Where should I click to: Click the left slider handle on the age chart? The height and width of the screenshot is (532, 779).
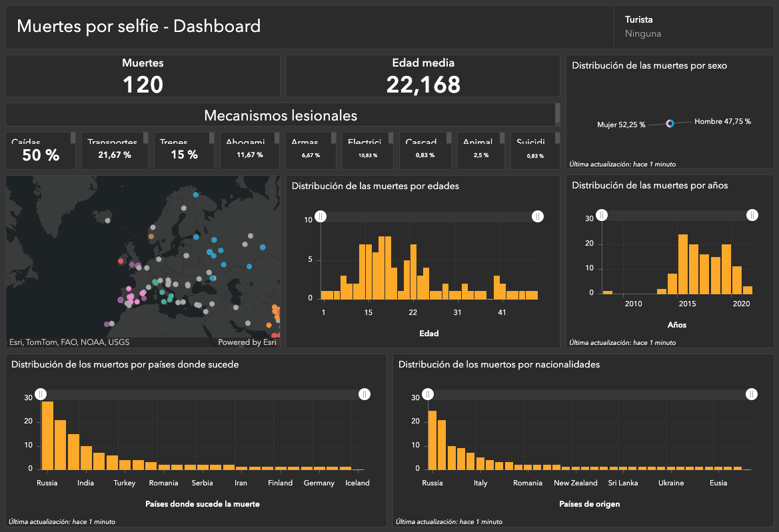coord(321,216)
